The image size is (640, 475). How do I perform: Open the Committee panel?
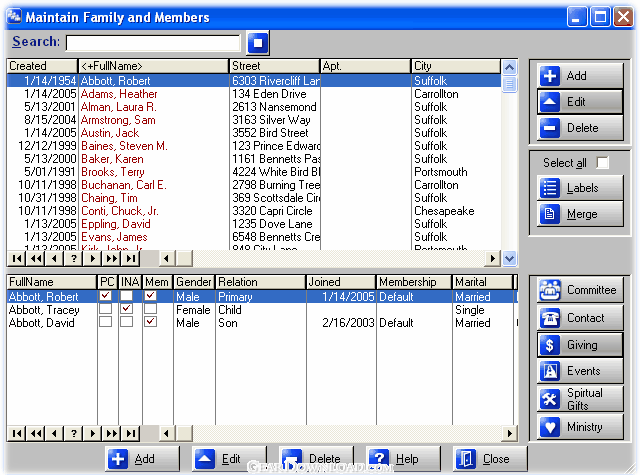pyautogui.click(x=580, y=290)
